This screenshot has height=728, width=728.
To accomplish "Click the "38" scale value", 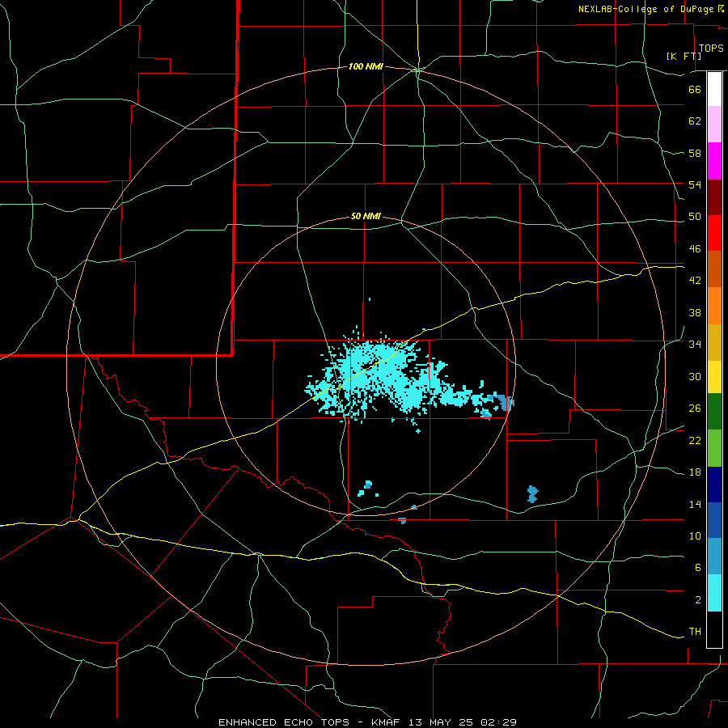I will pyautogui.click(x=695, y=312).
